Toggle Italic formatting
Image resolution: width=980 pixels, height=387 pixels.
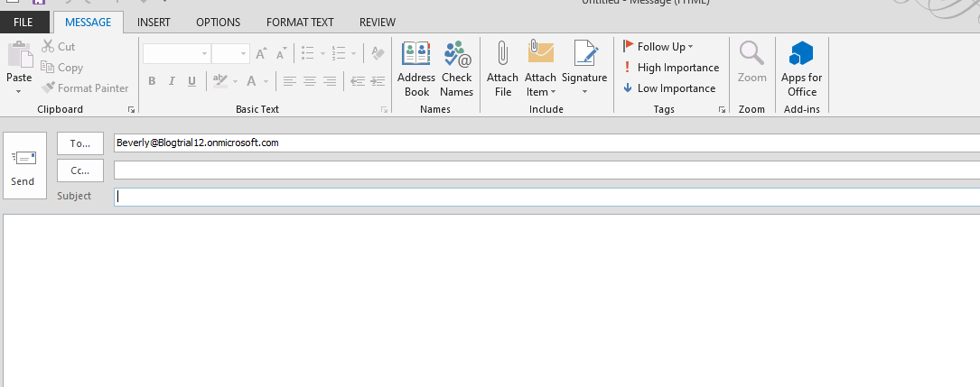pyautogui.click(x=172, y=81)
